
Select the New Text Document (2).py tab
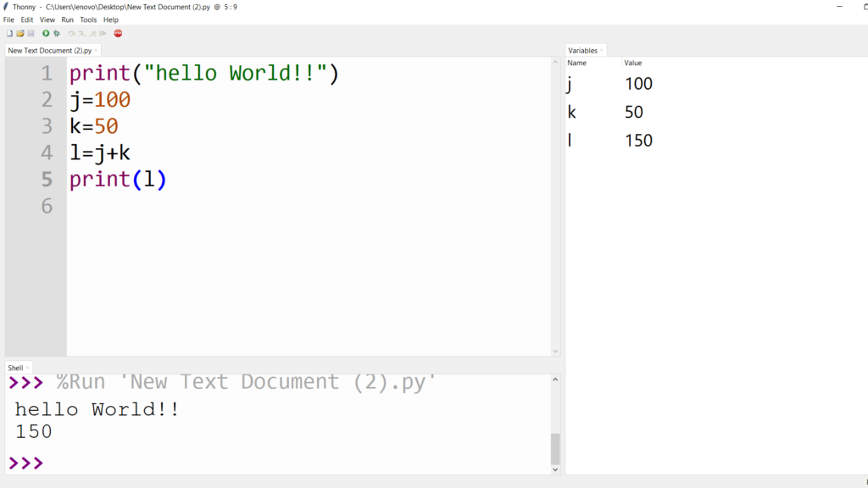tap(49, 50)
